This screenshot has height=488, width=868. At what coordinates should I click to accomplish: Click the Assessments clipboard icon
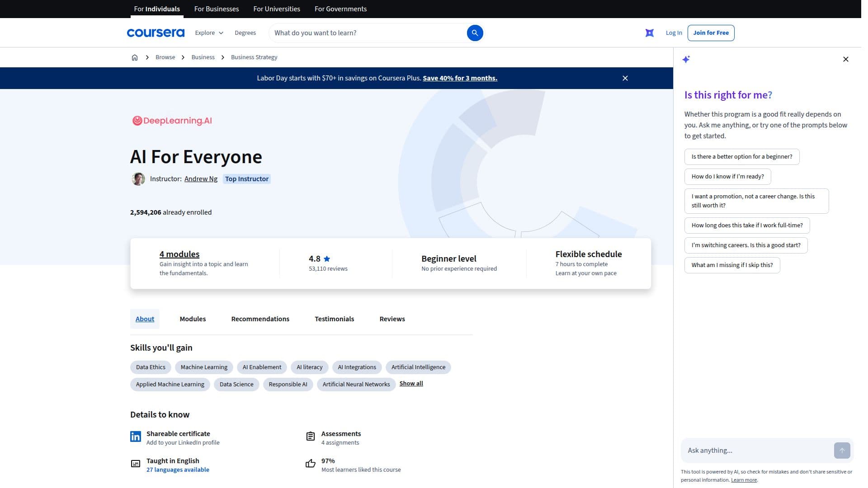coord(311,436)
